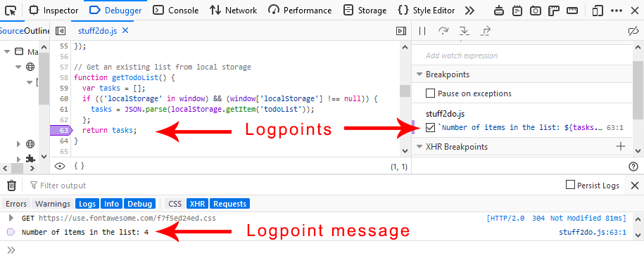Toggle the XHR filter
Screen dimensions: 644x260
(x=198, y=204)
